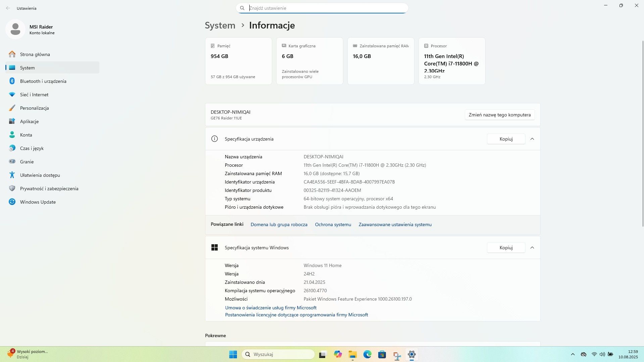Screen dimensions: 644x362
Task: Open the Zainstalowana pamięć RAM card
Action: 381,61
